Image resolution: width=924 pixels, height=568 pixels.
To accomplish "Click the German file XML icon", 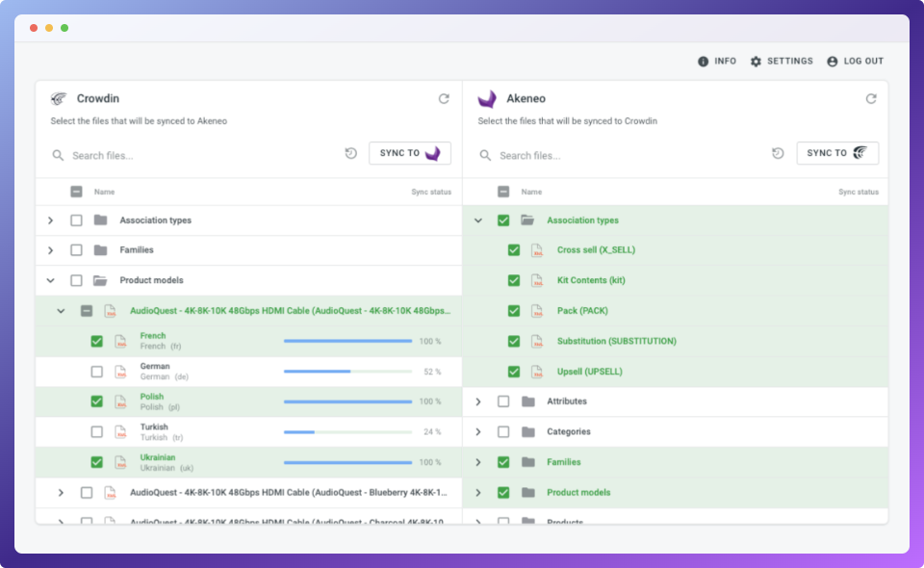I will tap(121, 372).
